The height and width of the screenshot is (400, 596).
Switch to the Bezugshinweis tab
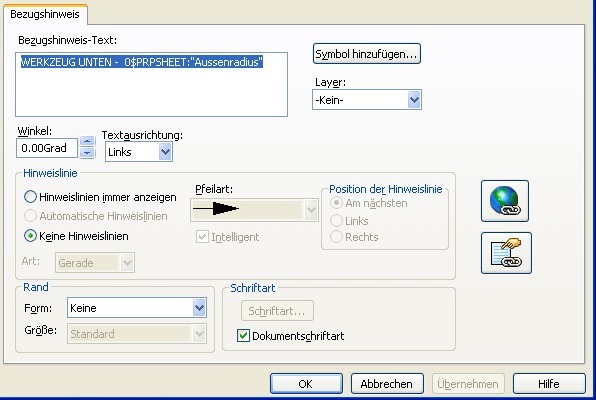45,14
